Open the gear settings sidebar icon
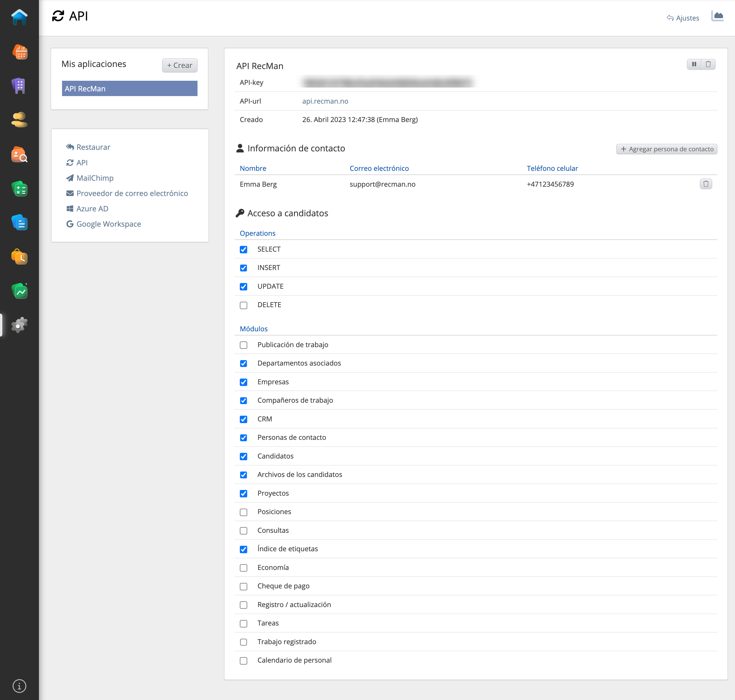Image resolution: width=735 pixels, height=700 pixels. tap(19, 325)
